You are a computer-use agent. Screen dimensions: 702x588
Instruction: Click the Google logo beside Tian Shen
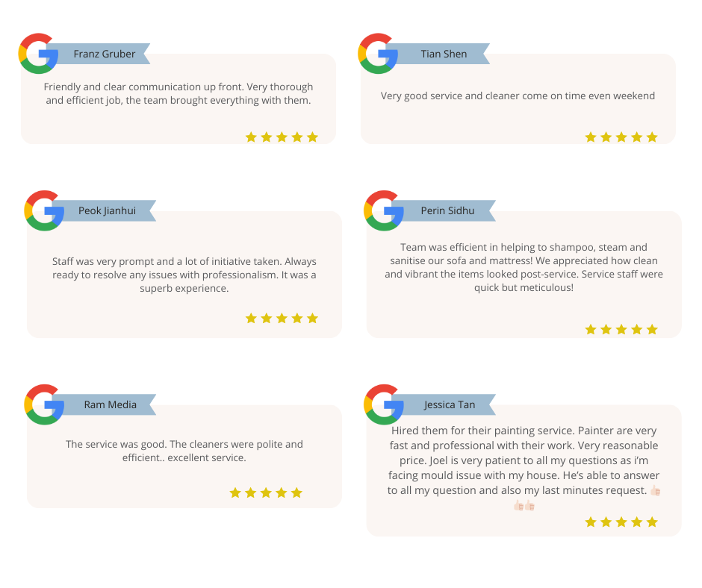point(379,54)
